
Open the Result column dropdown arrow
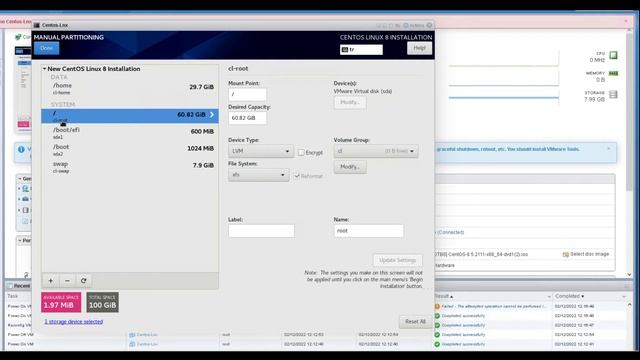point(549,296)
